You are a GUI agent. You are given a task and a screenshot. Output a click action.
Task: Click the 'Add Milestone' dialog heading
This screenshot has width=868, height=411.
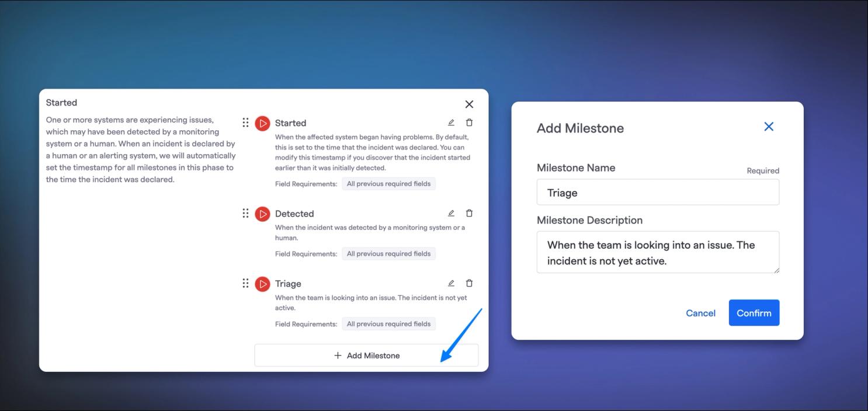580,128
